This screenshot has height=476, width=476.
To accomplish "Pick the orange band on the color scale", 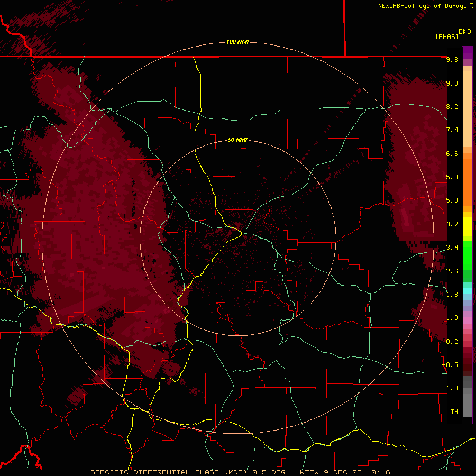I will tap(467, 183).
